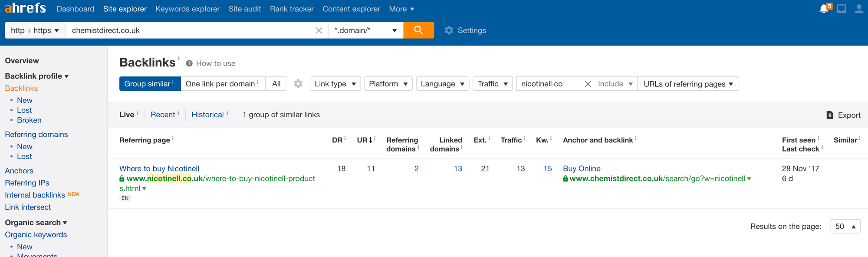868x257 pixels.
Task: Open the http + https protocol dropdown
Action: click(35, 30)
